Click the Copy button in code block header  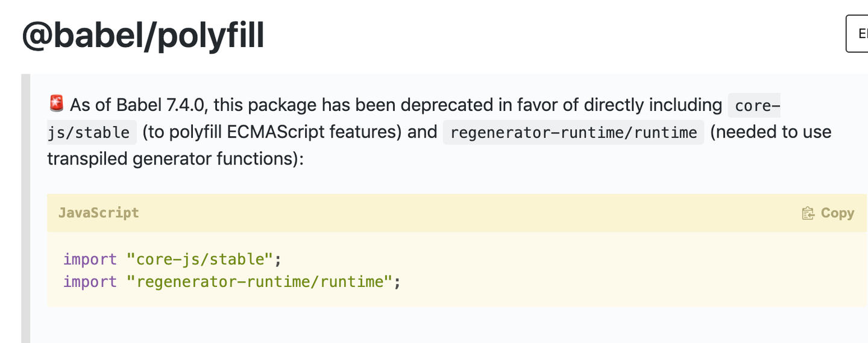pyautogui.click(x=828, y=213)
